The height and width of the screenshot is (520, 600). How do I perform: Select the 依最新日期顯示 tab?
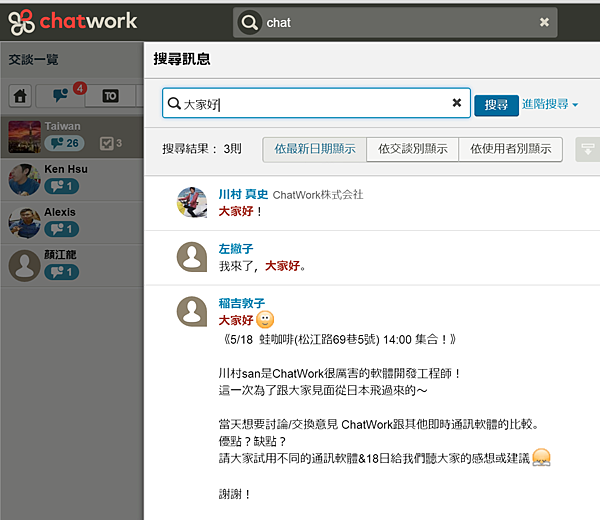click(315, 149)
